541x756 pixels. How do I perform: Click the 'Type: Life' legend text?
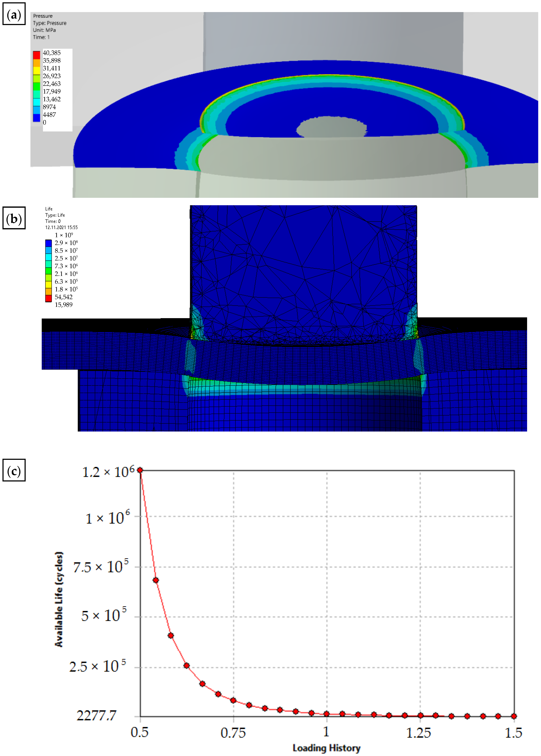point(55,215)
